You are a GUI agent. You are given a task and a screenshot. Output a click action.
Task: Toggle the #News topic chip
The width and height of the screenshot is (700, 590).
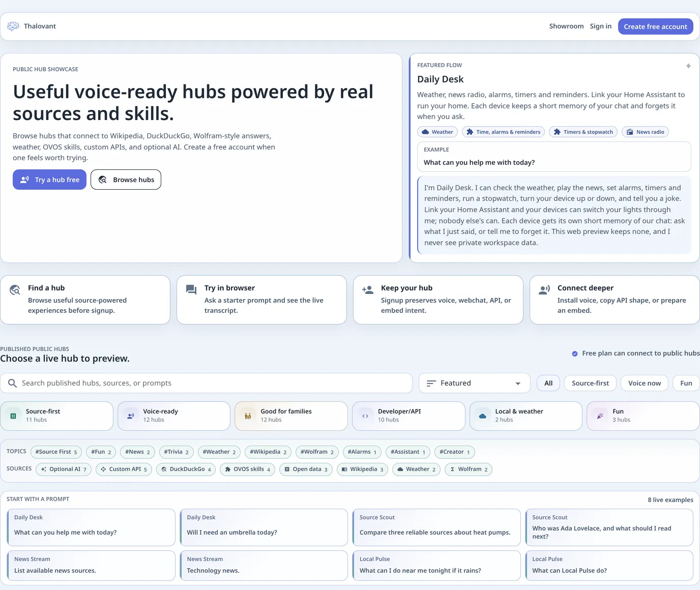(137, 452)
